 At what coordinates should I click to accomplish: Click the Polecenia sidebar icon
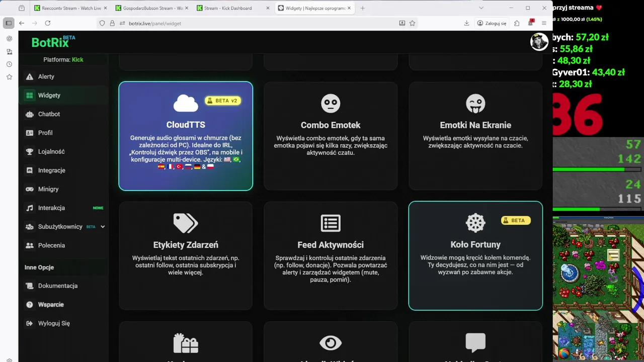[29, 245]
